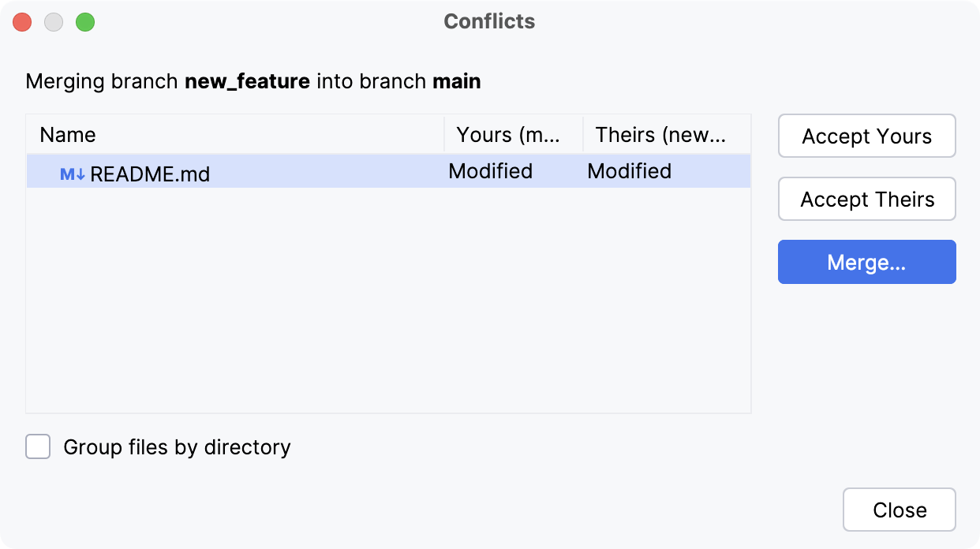Click the Markdown file type icon beside README.md
The height and width of the screenshot is (549, 980).
[x=72, y=172]
